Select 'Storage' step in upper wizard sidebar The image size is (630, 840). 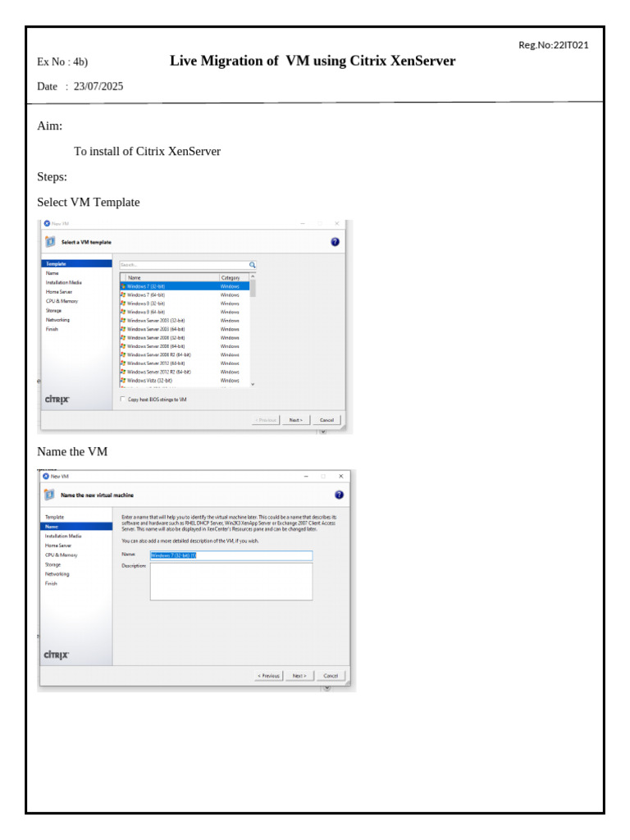[53, 311]
